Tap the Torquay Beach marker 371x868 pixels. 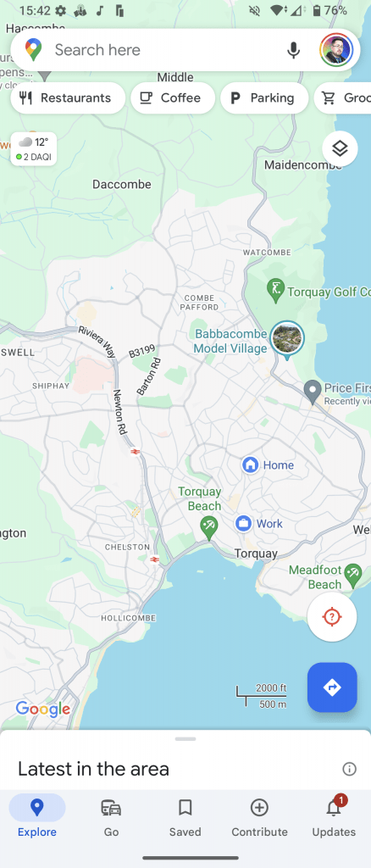(209, 527)
